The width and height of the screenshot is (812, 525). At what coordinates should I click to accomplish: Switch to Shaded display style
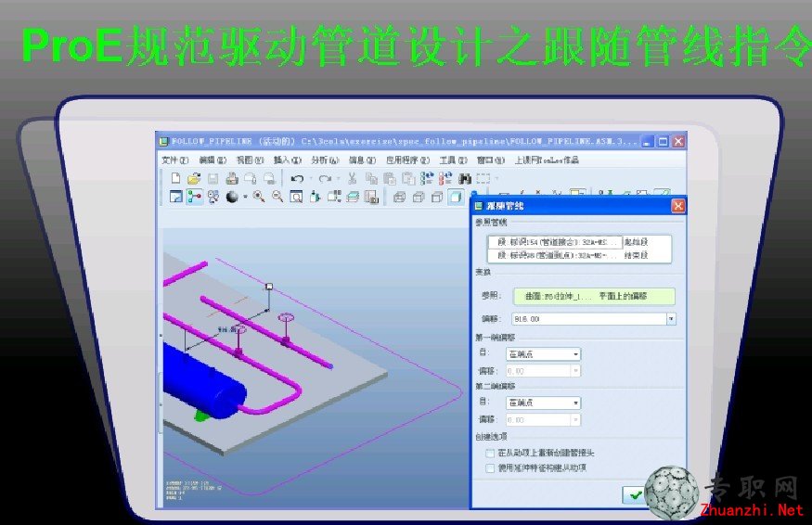point(456,197)
